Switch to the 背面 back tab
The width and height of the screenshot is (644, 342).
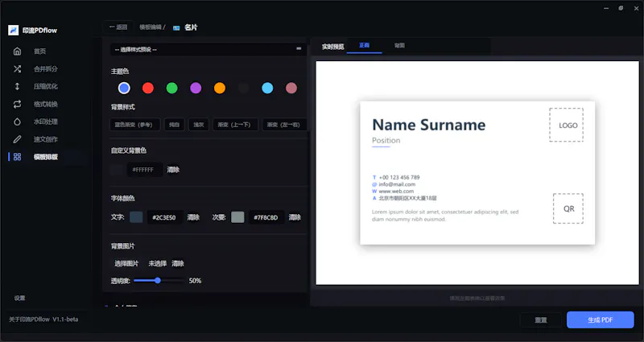pos(399,46)
